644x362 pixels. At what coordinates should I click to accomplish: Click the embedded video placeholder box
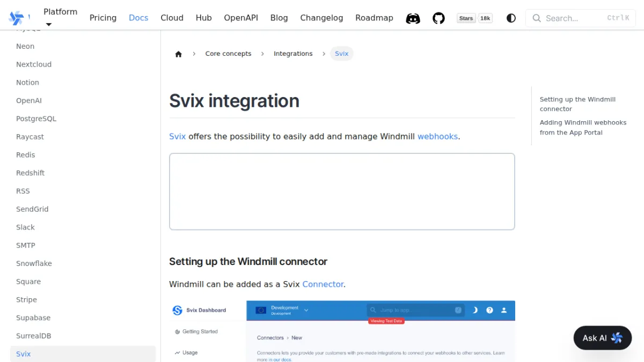click(x=342, y=191)
